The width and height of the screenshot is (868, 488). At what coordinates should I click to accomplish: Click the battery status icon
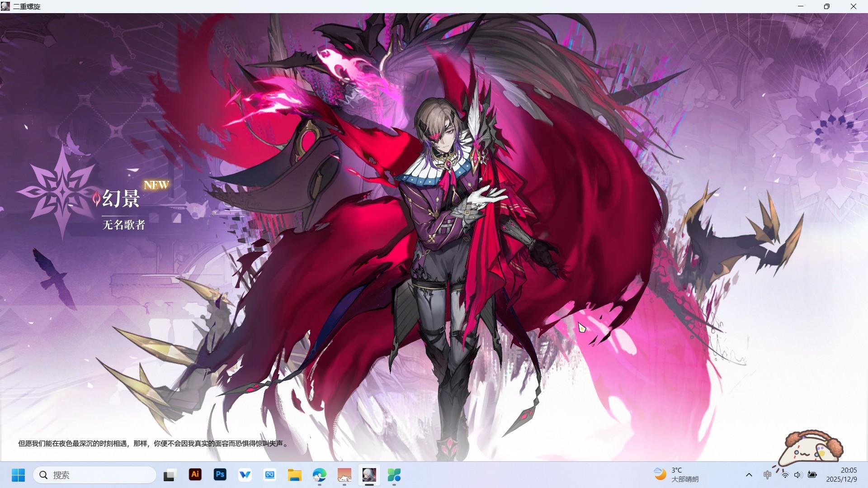[812, 474]
